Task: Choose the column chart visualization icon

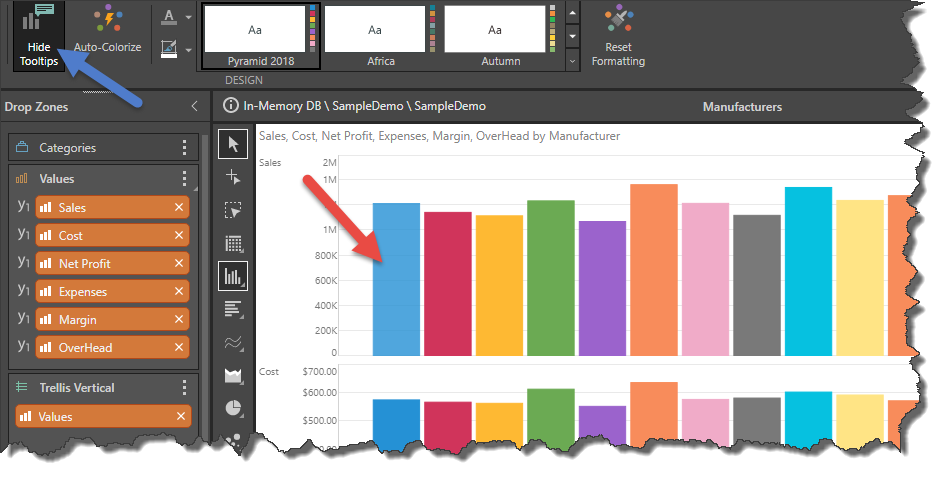Action: pyautogui.click(x=233, y=276)
